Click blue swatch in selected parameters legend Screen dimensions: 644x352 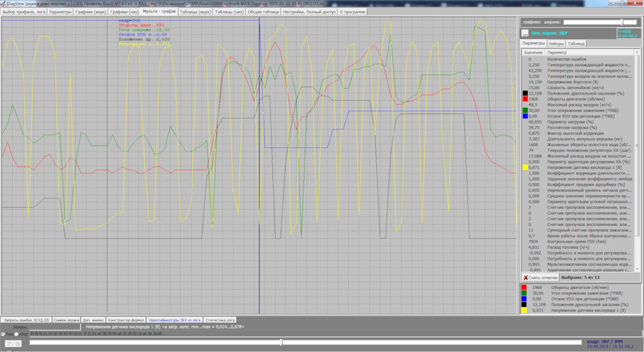(x=524, y=299)
